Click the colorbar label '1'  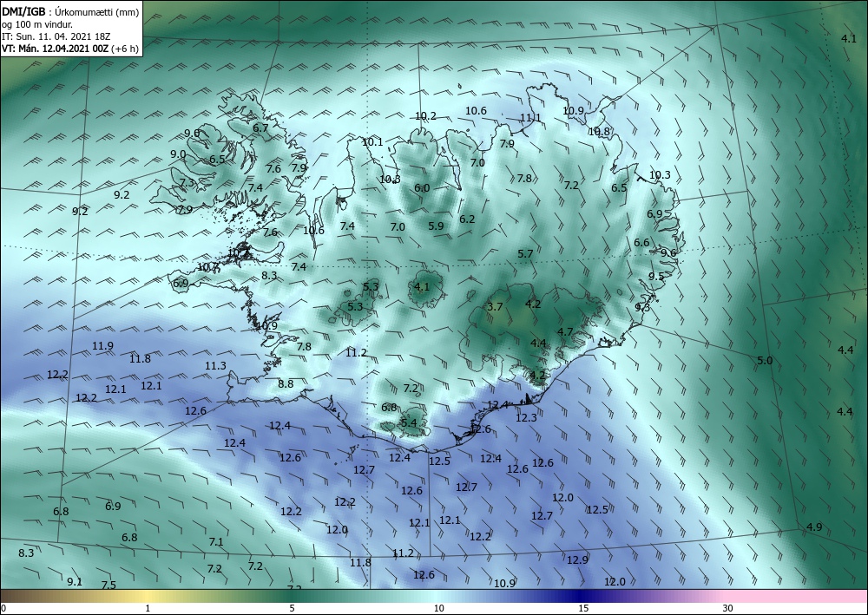(148, 608)
